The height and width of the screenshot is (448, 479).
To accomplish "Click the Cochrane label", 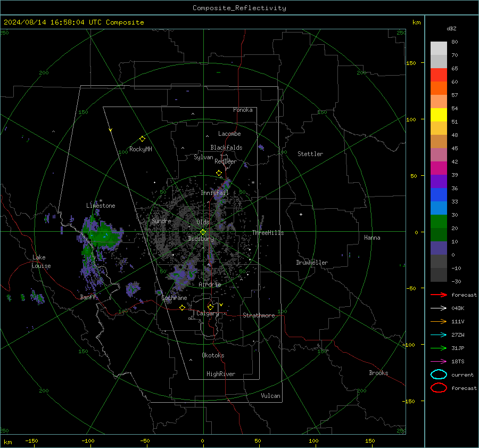I will coord(174,298).
